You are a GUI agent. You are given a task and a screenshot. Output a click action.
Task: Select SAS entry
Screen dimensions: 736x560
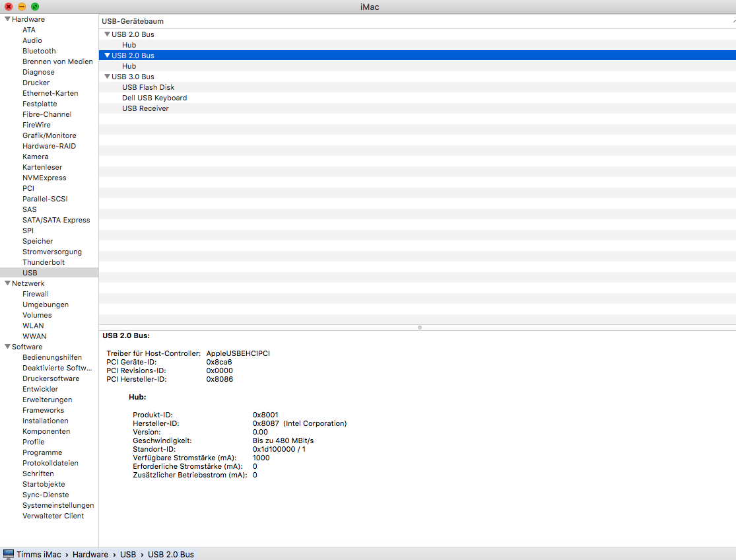click(30, 209)
